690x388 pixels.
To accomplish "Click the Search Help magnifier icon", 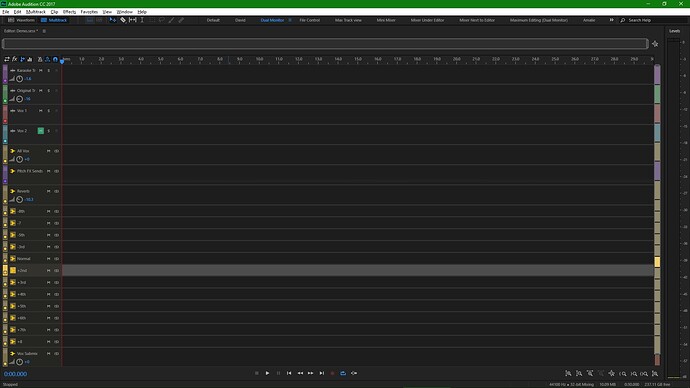I will pos(623,20).
